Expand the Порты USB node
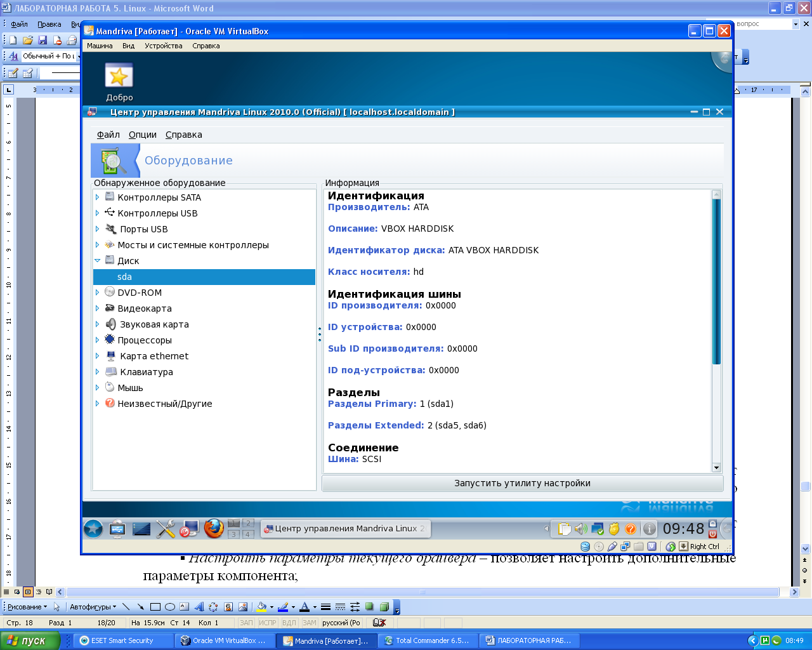Viewport: 812px width, 650px height. coord(97,229)
